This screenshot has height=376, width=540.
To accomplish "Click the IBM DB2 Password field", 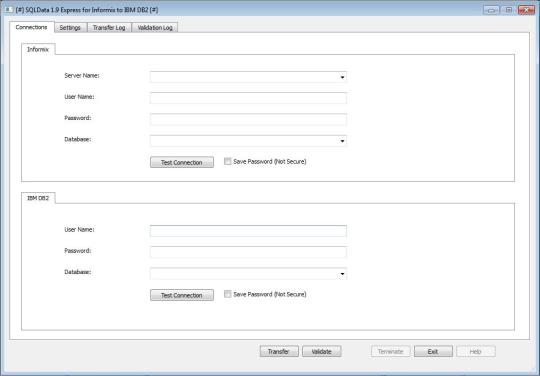I will [x=248, y=252].
